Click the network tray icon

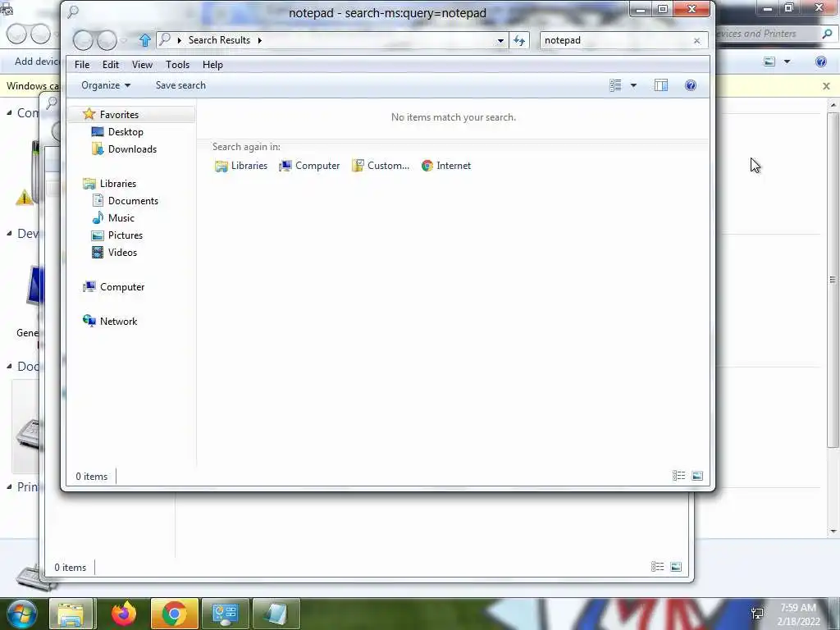pyautogui.click(x=757, y=614)
